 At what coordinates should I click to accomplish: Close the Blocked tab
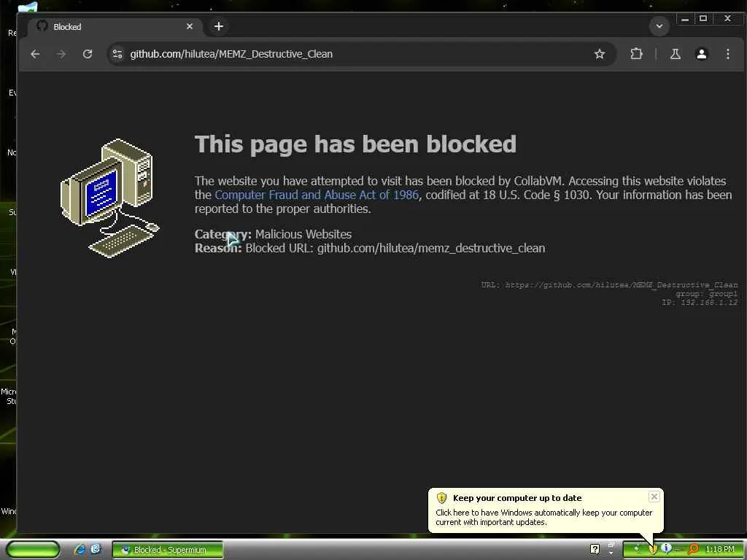[x=190, y=27]
